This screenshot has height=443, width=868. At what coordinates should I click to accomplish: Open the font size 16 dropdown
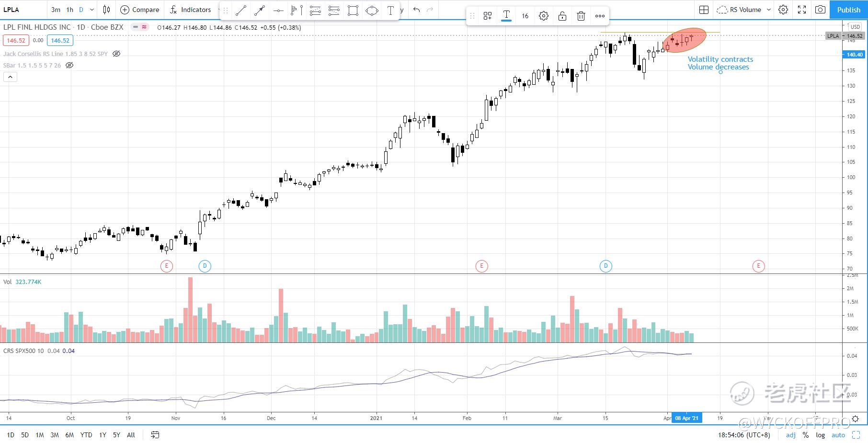point(525,16)
